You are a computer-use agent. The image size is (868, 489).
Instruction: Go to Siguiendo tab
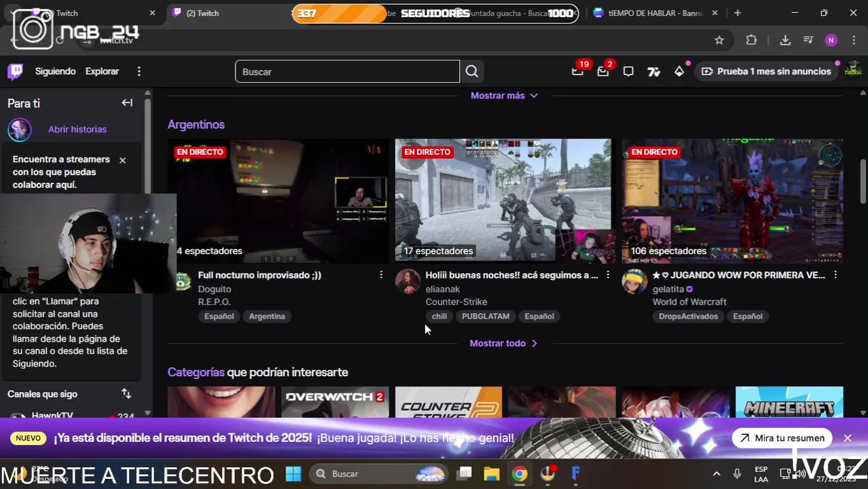[x=56, y=71]
